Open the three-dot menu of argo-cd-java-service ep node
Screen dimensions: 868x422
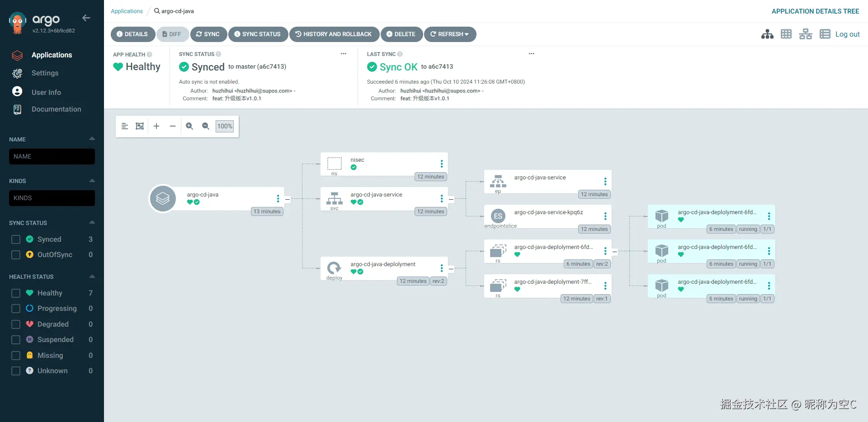605,182
